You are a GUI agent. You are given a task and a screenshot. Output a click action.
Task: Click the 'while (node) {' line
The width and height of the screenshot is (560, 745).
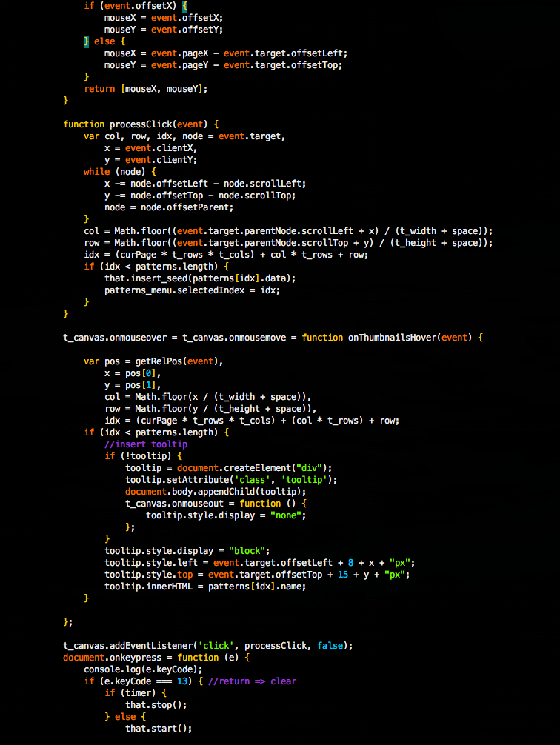tap(120, 172)
